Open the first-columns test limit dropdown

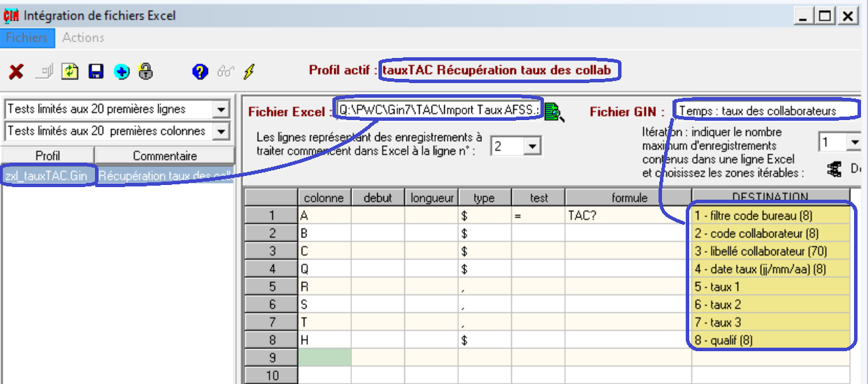click(221, 131)
